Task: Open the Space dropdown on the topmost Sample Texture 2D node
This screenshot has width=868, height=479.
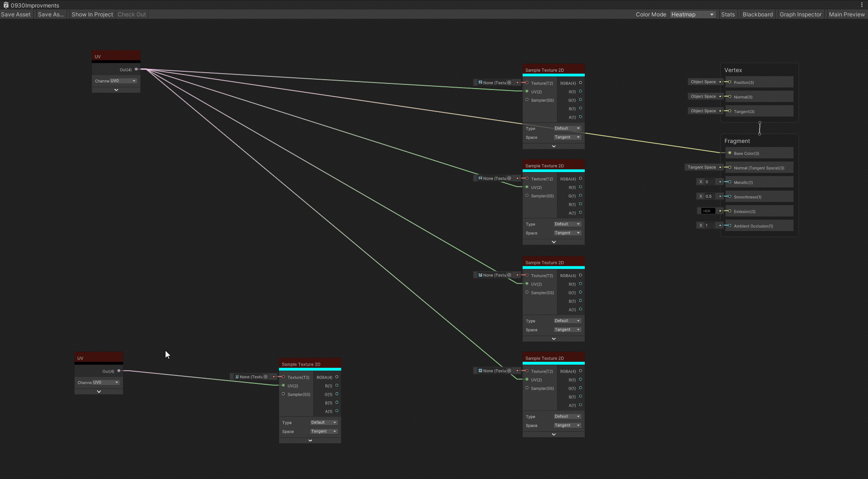Action: pyautogui.click(x=567, y=137)
